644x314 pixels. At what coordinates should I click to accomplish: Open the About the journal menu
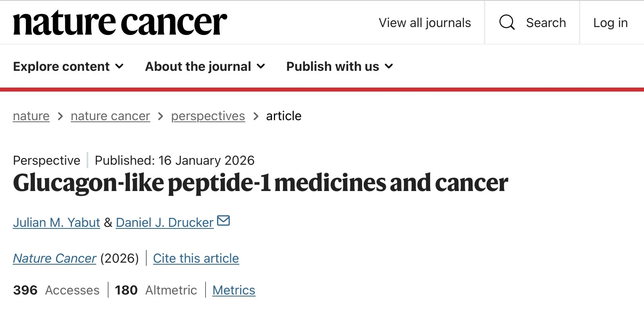205,66
